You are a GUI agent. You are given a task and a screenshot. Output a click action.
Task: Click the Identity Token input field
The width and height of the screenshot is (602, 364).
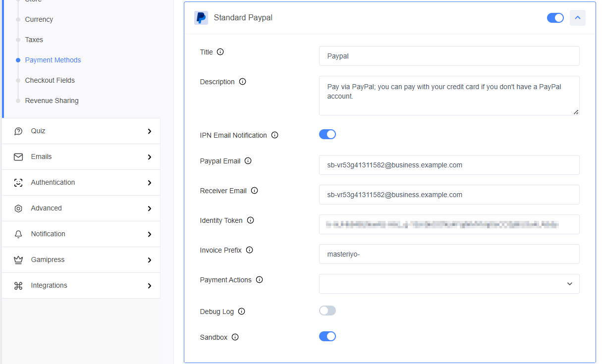449,224
